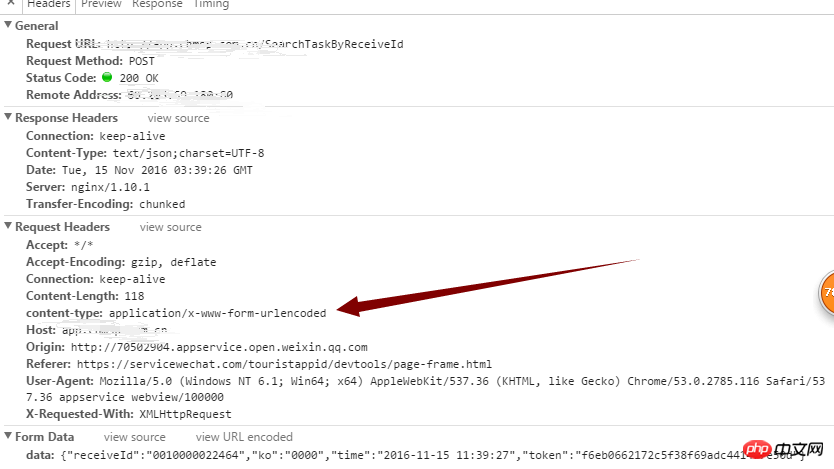Image resolution: width=834 pixels, height=469 pixels.
Task: Collapse the Response Headers section
Action: pyautogui.click(x=8, y=116)
